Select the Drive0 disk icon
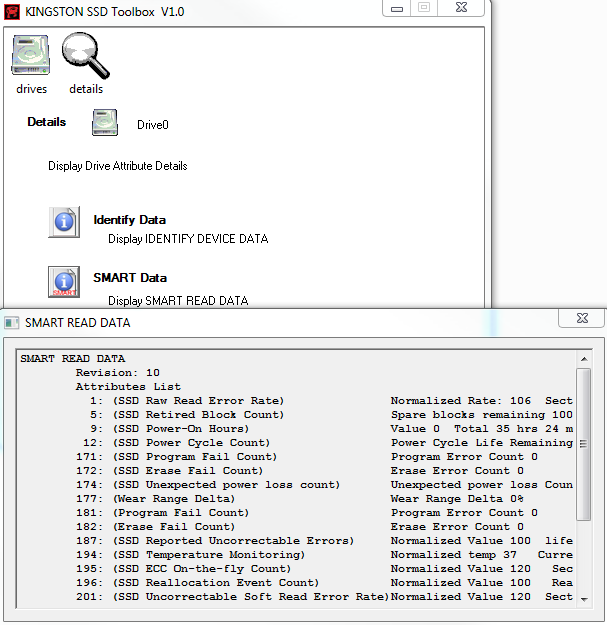 105,122
